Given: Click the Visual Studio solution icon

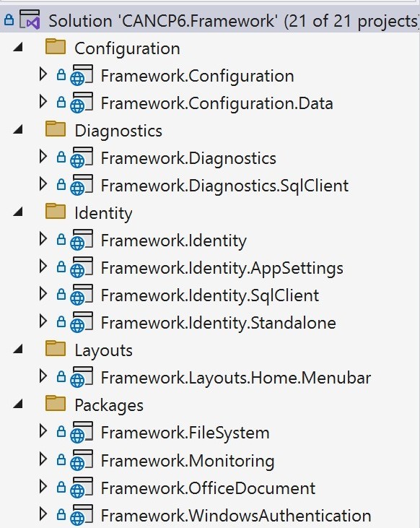Looking at the screenshot, I should tap(30, 20).
